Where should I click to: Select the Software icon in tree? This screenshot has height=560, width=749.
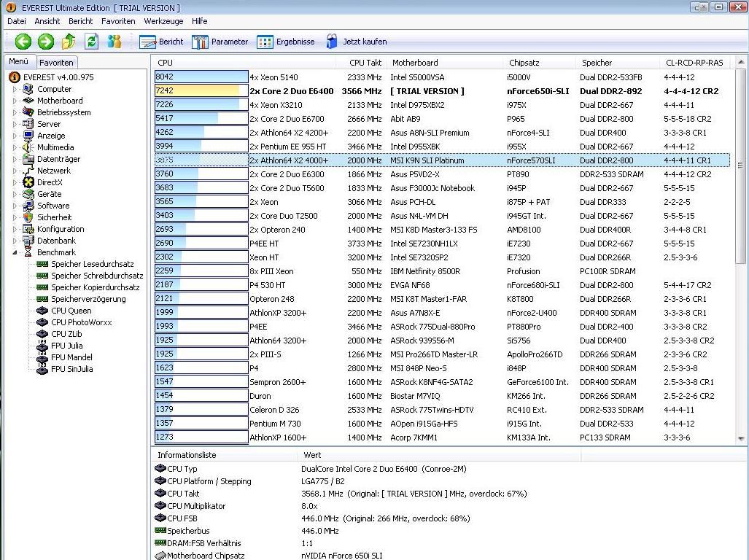coord(28,206)
